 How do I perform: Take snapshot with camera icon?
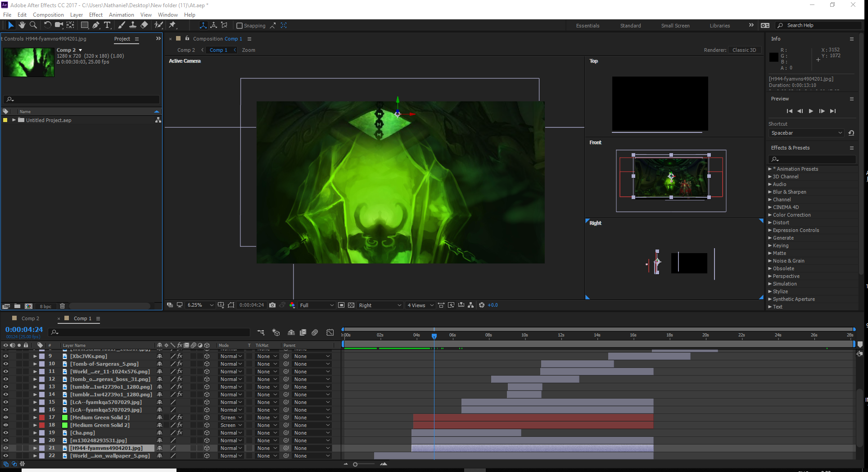tap(272, 305)
